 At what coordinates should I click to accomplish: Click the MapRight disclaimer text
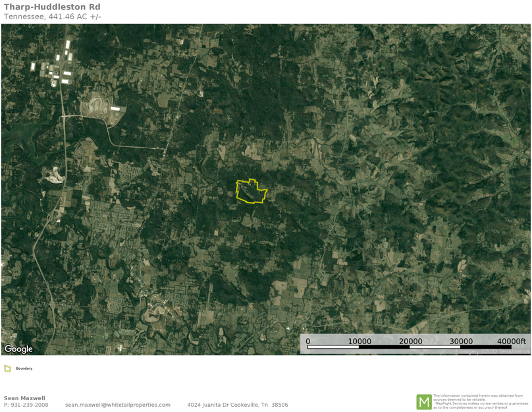click(481, 401)
